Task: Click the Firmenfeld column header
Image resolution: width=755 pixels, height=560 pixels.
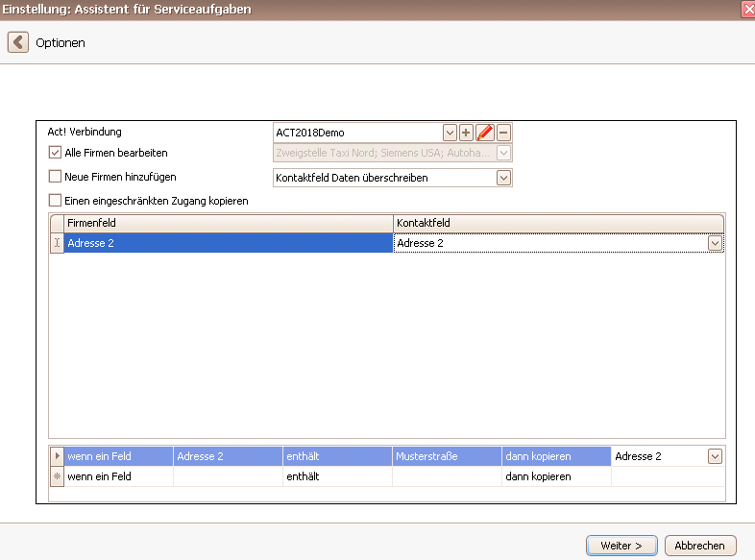Action: (229, 223)
